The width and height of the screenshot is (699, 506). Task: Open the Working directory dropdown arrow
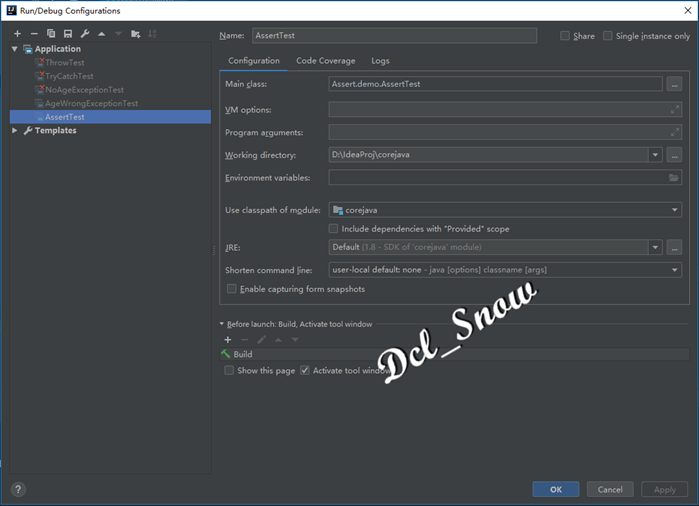[x=655, y=155]
